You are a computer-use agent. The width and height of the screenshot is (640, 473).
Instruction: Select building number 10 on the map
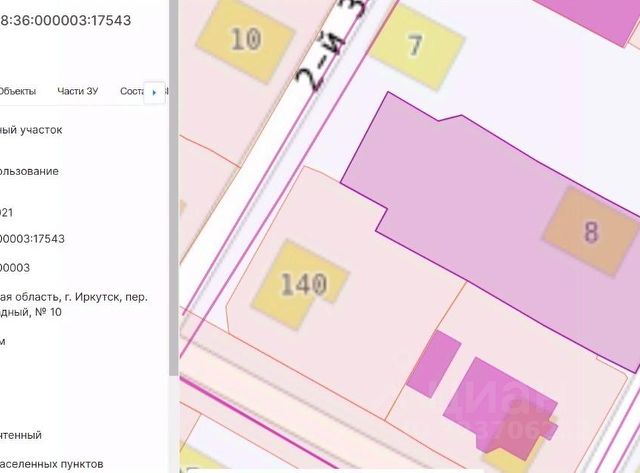tap(246, 40)
